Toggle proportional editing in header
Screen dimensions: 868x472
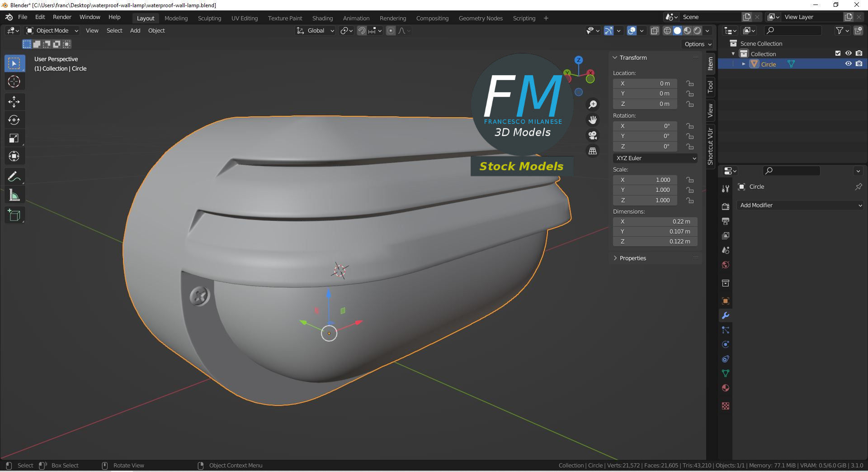[391, 31]
